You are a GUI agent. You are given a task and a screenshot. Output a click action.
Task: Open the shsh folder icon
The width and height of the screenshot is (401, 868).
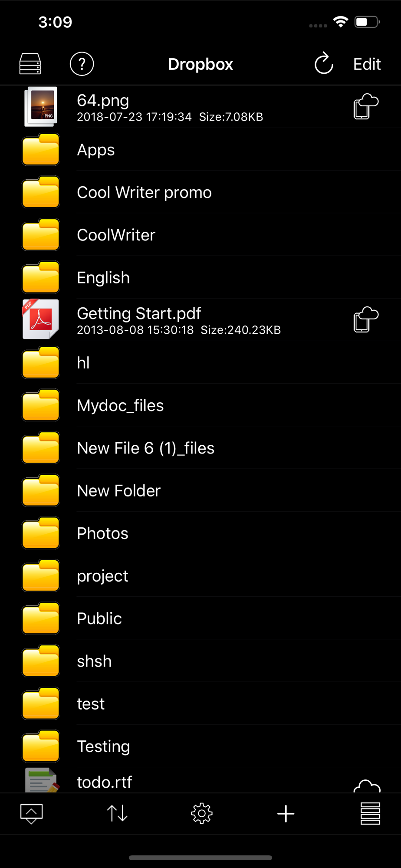click(41, 661)
